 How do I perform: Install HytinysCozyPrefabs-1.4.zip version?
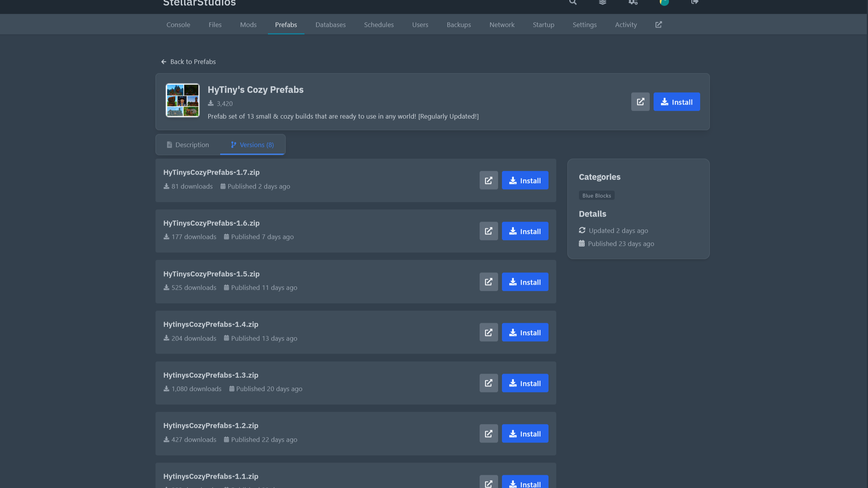(x=525, y=333)
